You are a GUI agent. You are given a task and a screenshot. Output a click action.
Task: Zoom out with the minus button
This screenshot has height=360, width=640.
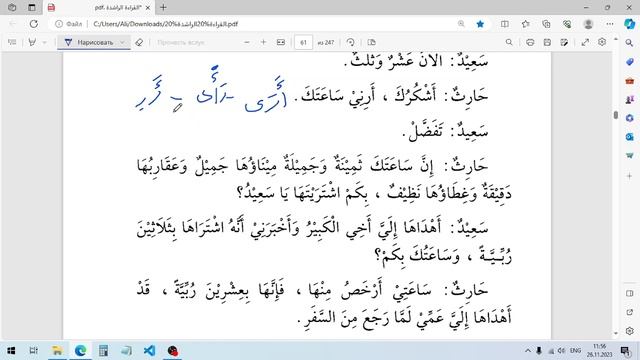[x=247, y=42]
